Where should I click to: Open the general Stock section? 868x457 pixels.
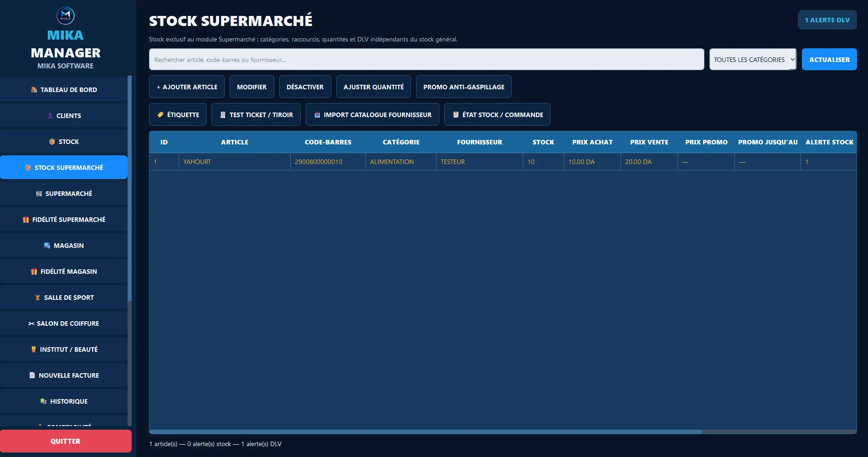[64, 142]
